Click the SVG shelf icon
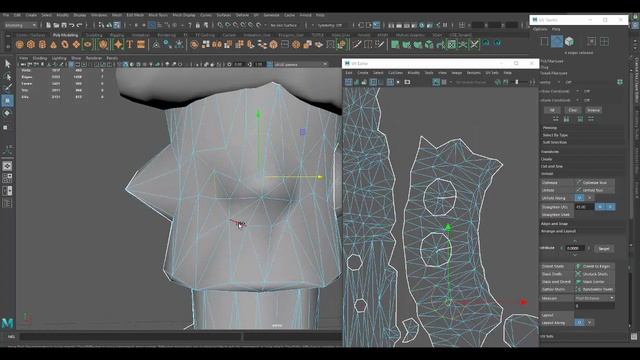This screenshot has width=640, height=360. point(141,44)
